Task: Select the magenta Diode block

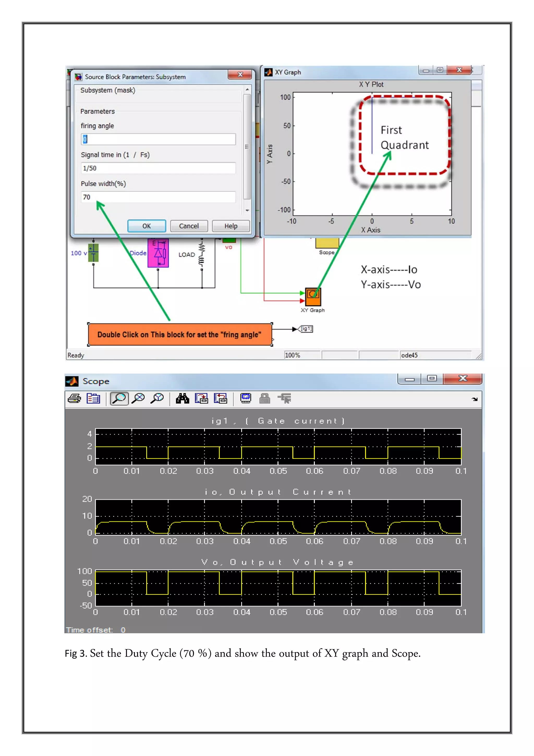Action: coord(158,253)
